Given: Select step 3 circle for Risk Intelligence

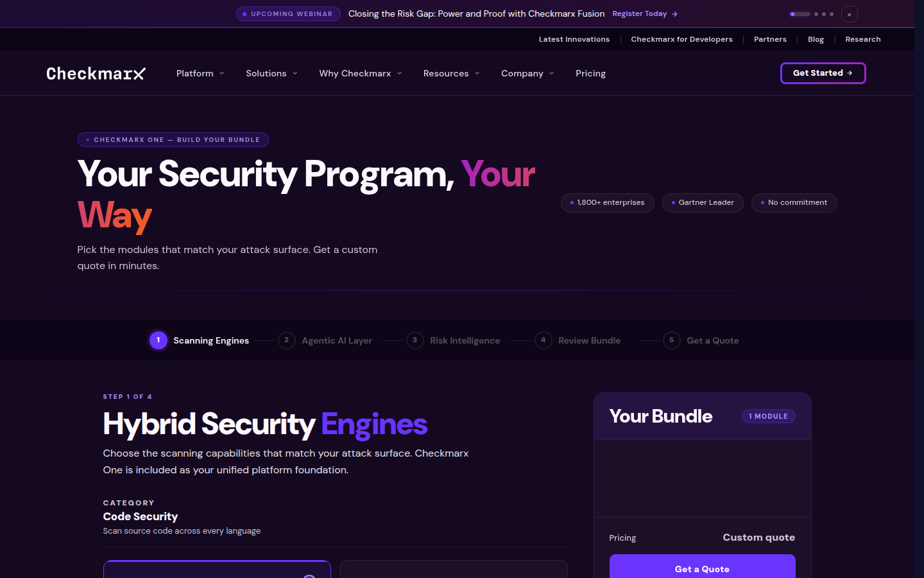Looking at the screenshot, I should coord(415,340).
